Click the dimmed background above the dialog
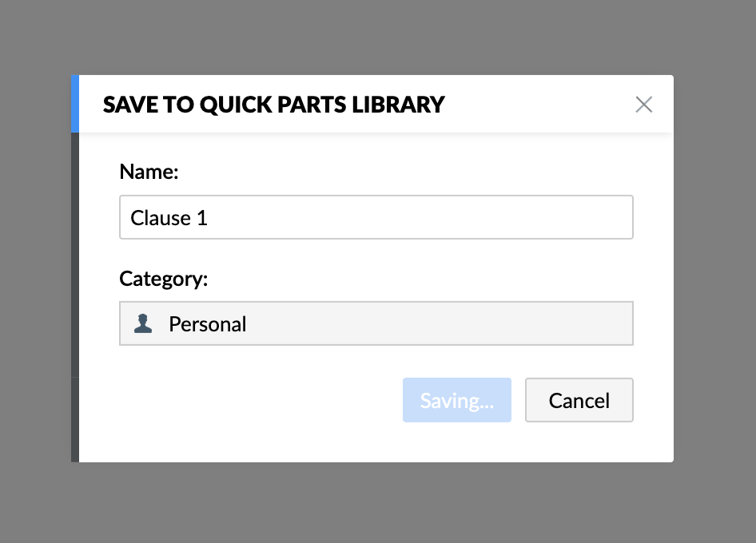Image resolution: width=756 pixels, height=543 pixels. pos(376,36)
